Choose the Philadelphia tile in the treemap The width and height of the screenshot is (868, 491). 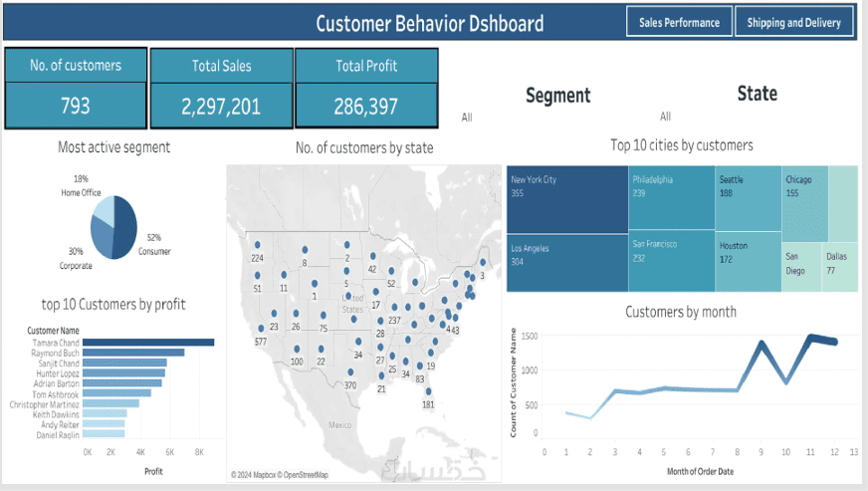[x=672, y=197]
